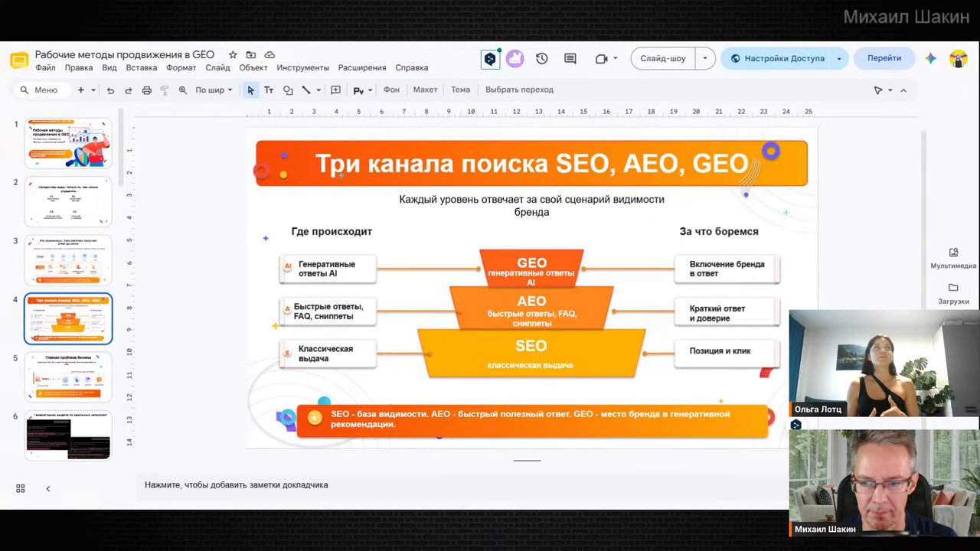Activate the paint format roller icon
This screenshot has height=551, width=980.
point(164,90)
